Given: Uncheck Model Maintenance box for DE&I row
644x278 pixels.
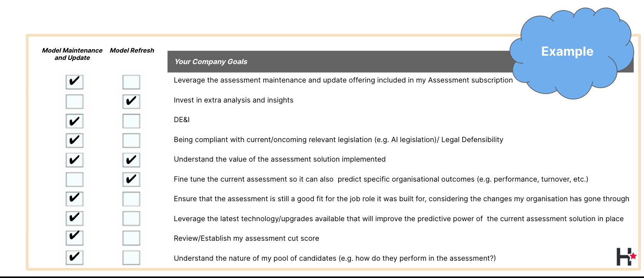Looking at the screenshot, I should (75, 121).
